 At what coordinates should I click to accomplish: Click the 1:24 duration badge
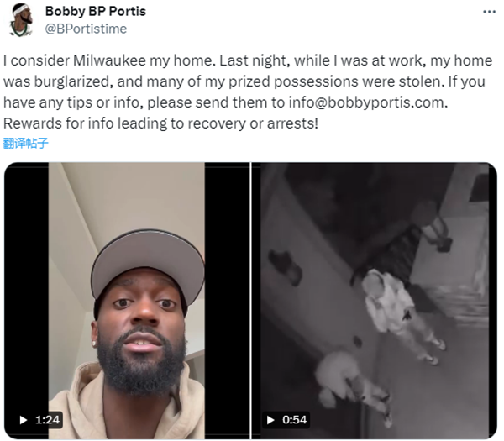click(x=39, y=420)
